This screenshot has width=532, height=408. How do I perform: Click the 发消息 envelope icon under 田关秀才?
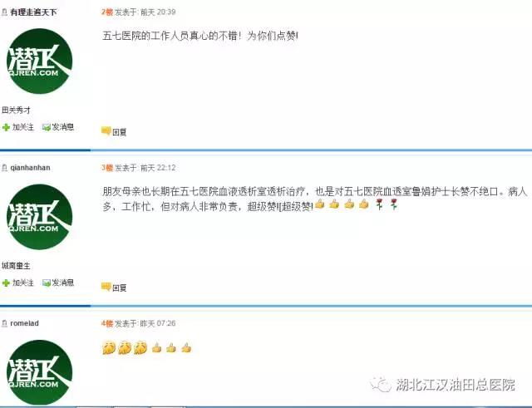pos(47,127)
